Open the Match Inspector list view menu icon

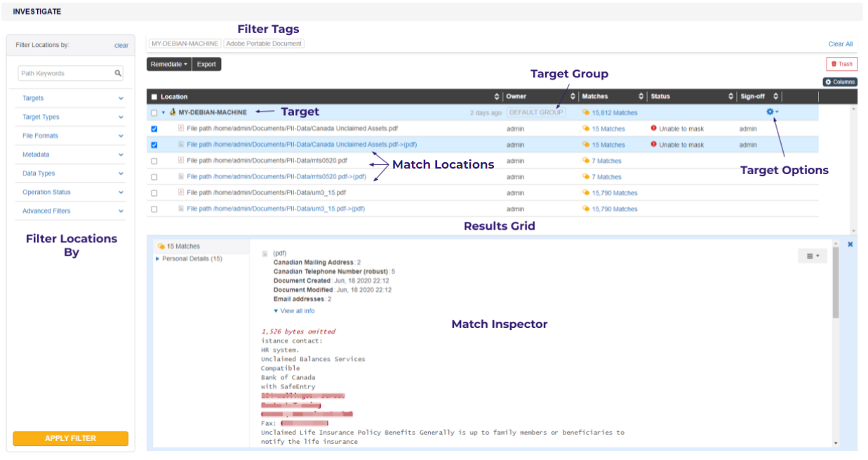click(x=812, y=256)
